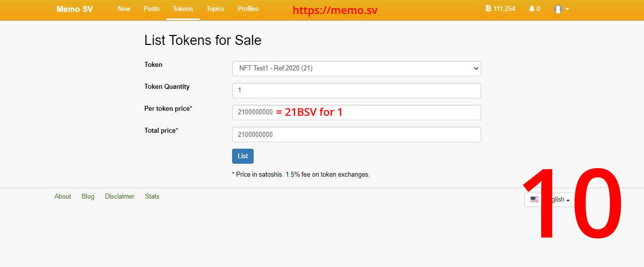Open the English language selector
The width and height of the screenshot is (644, 267).
click(549, 199)
